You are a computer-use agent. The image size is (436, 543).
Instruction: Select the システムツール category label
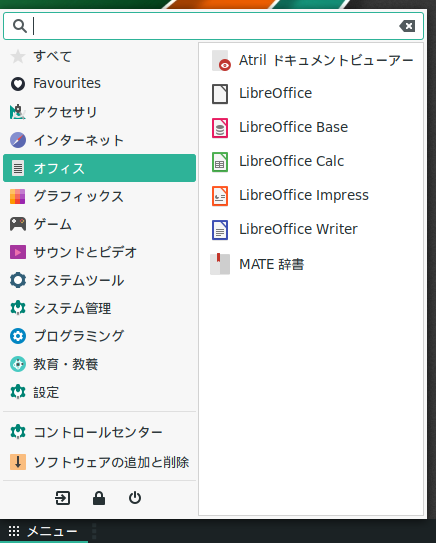79,280
